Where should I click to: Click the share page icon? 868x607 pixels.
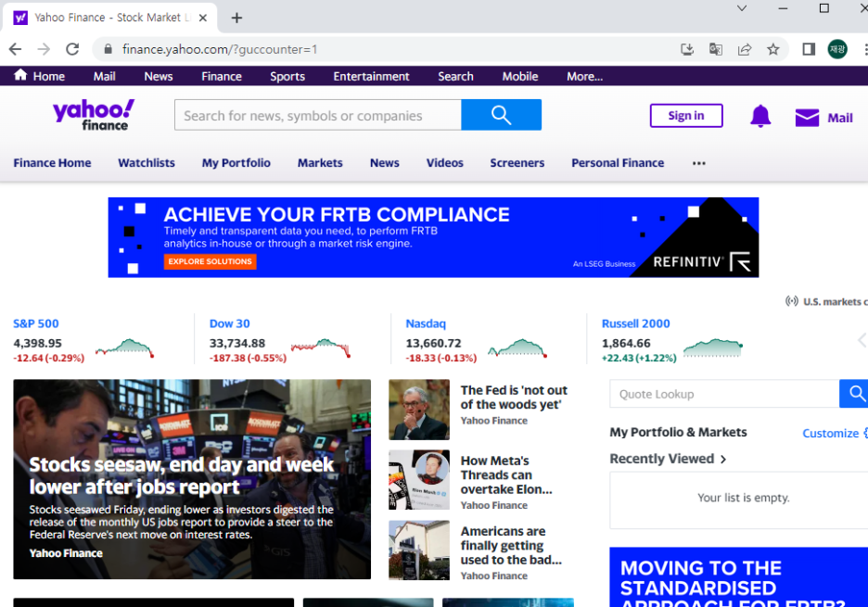pos(745,49)
